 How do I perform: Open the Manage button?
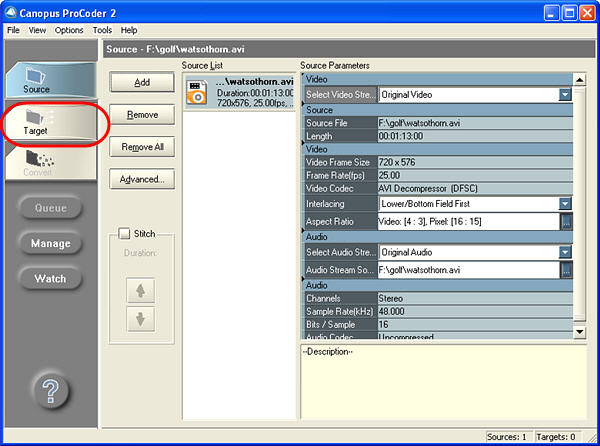[x=51, y=243]
